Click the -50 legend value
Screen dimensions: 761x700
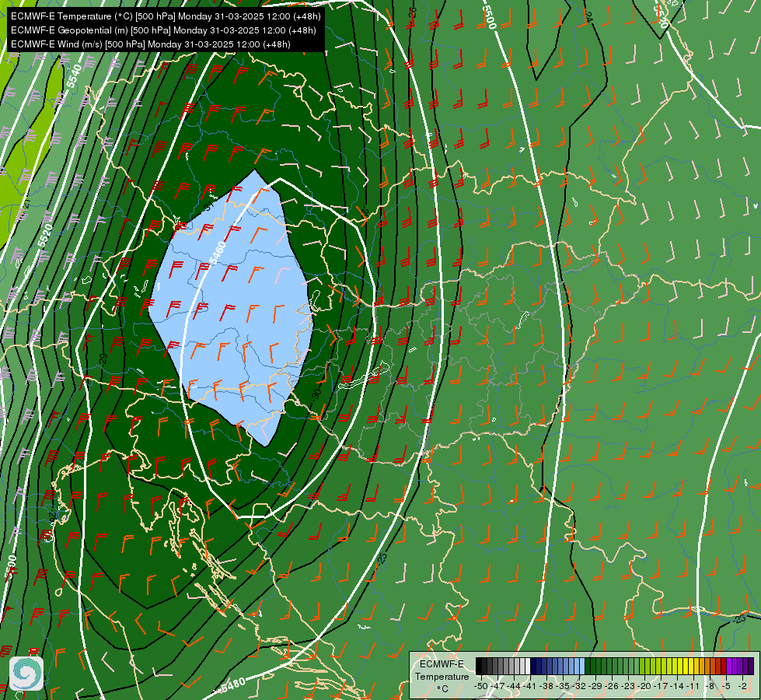point(481,686)
